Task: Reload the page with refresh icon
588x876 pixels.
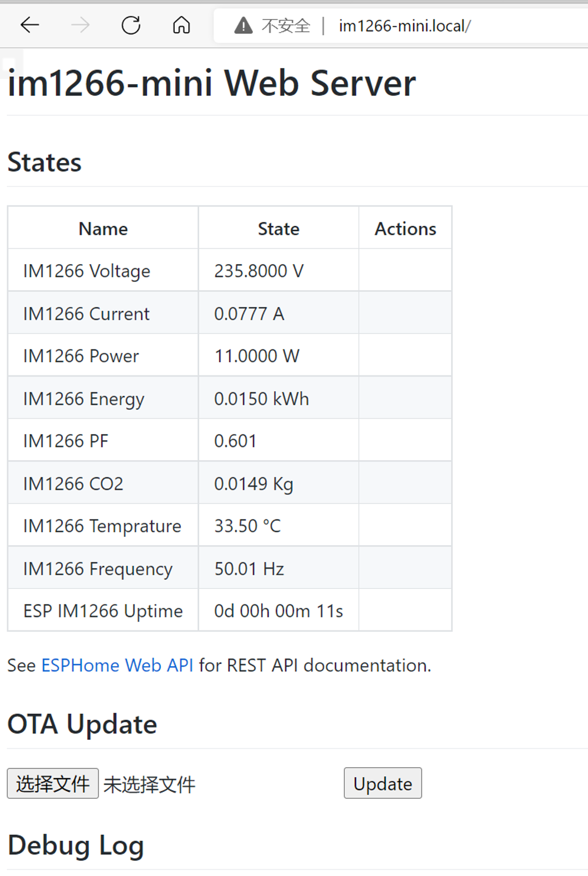Action: (x=131, y=25)
